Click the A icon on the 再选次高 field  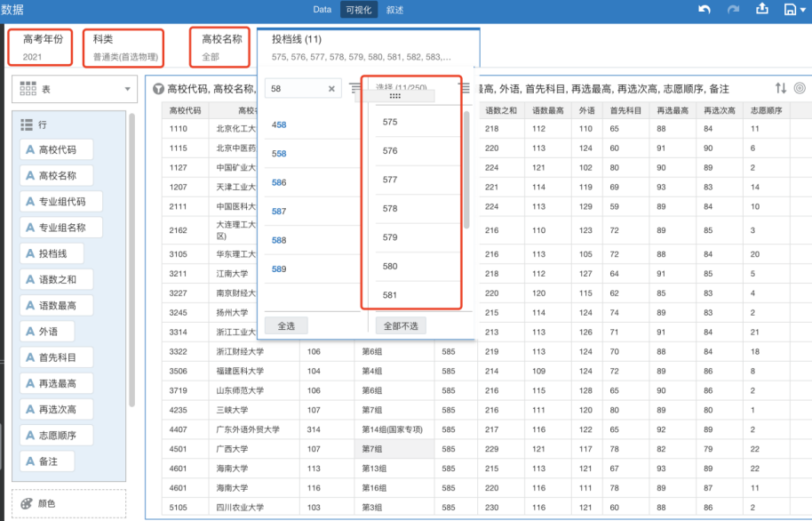[30, 410]
